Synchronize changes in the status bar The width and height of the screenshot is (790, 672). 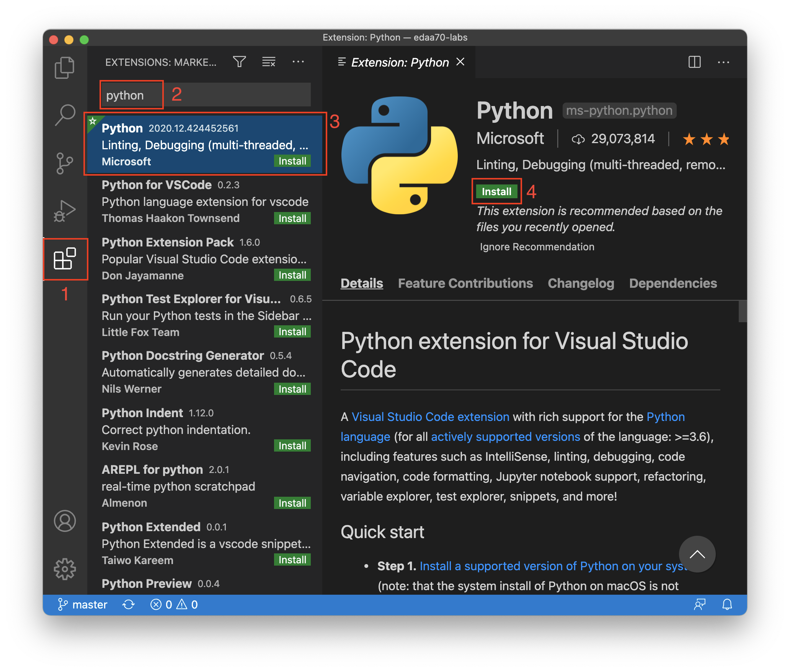click(129, 605)
